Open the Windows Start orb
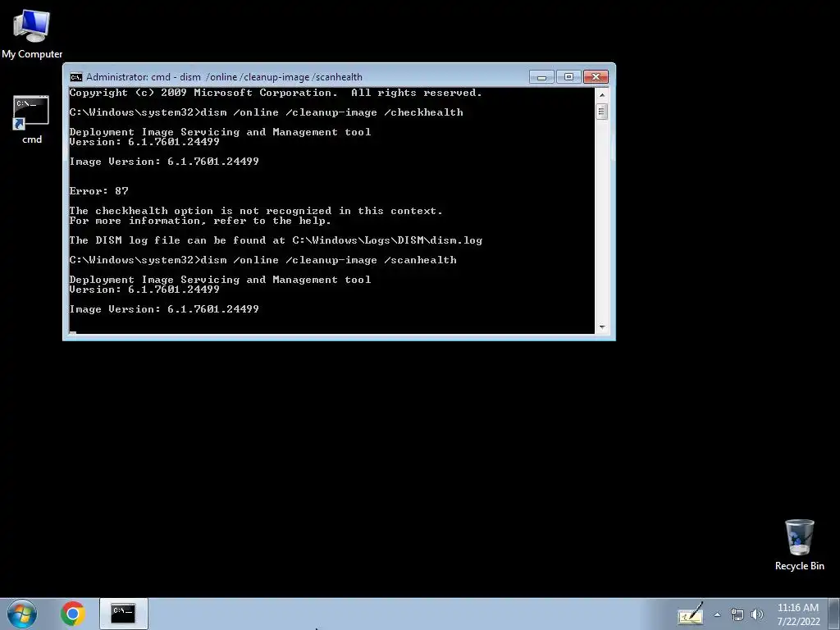Viewport: 840px width, 630px height. coord(22,614)
